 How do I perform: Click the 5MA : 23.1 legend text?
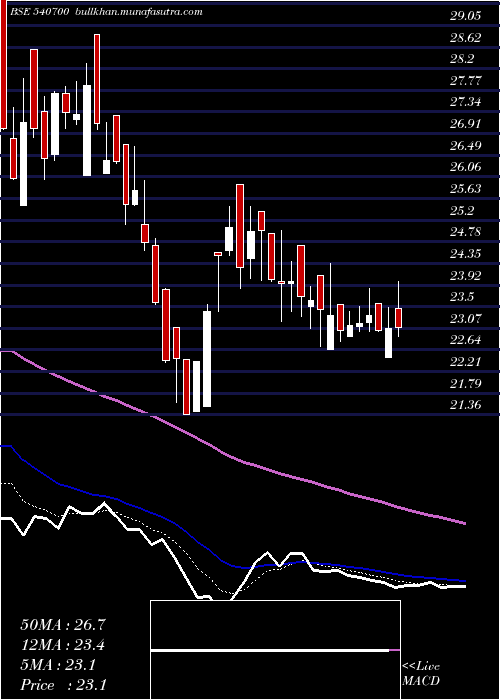[58, 665]
